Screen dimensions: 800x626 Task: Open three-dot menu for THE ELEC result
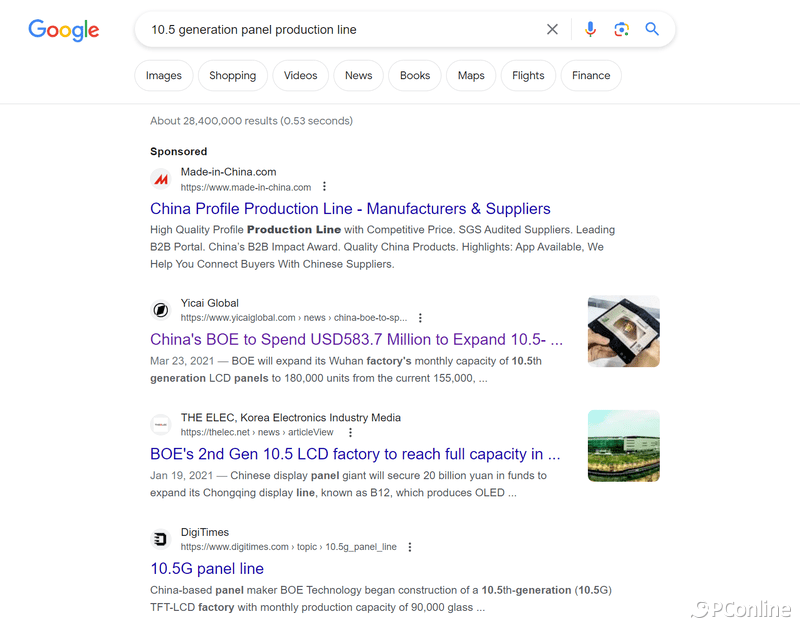pyautogui.click(x=351, y=433)
